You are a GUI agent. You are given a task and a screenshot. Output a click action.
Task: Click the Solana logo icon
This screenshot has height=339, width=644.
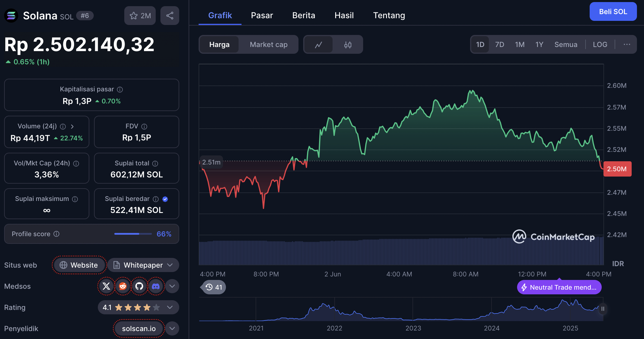tap(11, 16)
